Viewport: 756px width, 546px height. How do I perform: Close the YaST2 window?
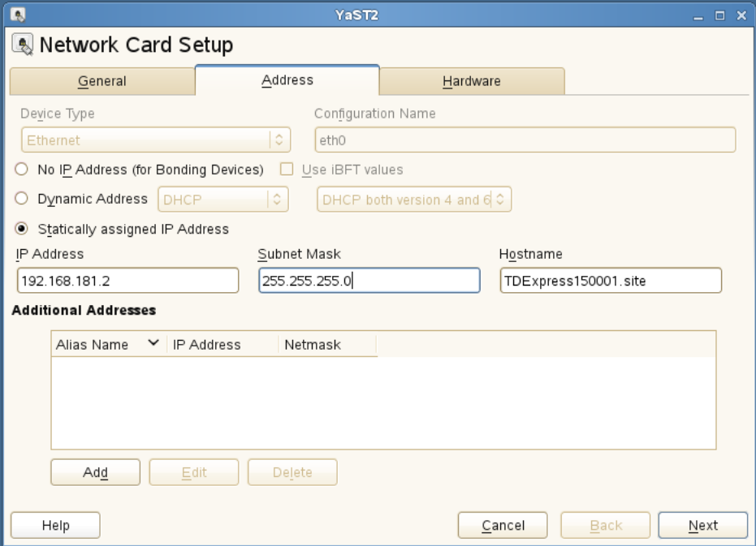tap(741, 15)
